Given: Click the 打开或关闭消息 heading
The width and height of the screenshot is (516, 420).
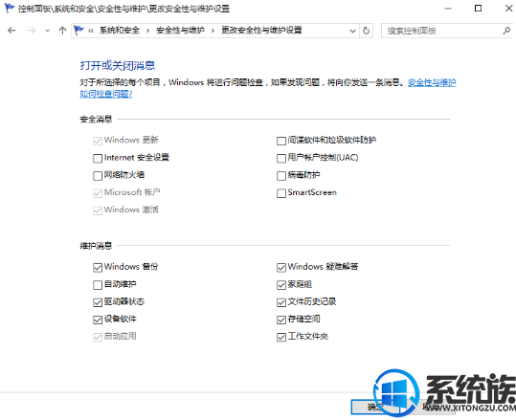Looking at the screenshot, I should [118, 65].
